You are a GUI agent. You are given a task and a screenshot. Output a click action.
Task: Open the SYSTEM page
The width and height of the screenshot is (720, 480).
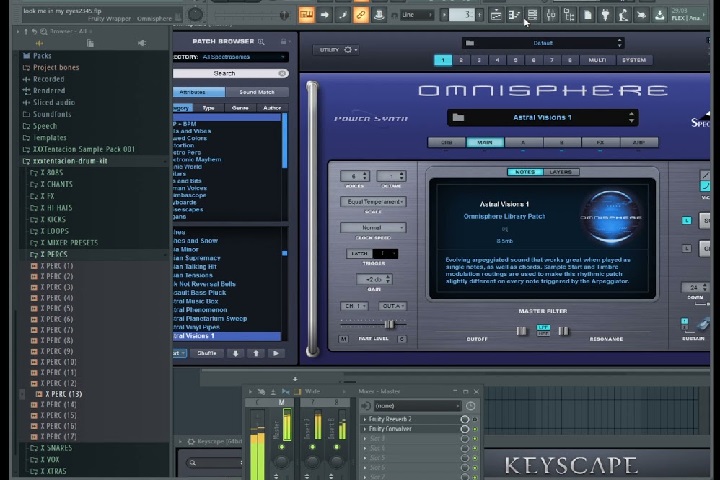tap(634, 60)
